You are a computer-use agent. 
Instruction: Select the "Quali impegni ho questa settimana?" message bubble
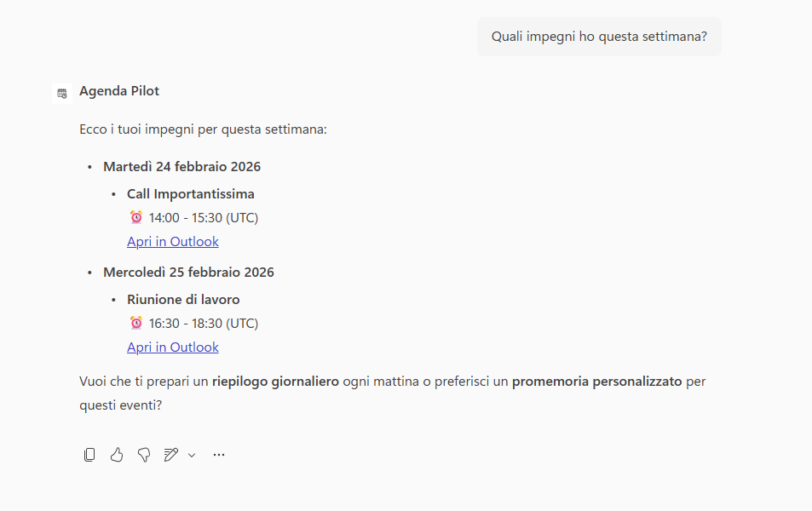(599, 37)
